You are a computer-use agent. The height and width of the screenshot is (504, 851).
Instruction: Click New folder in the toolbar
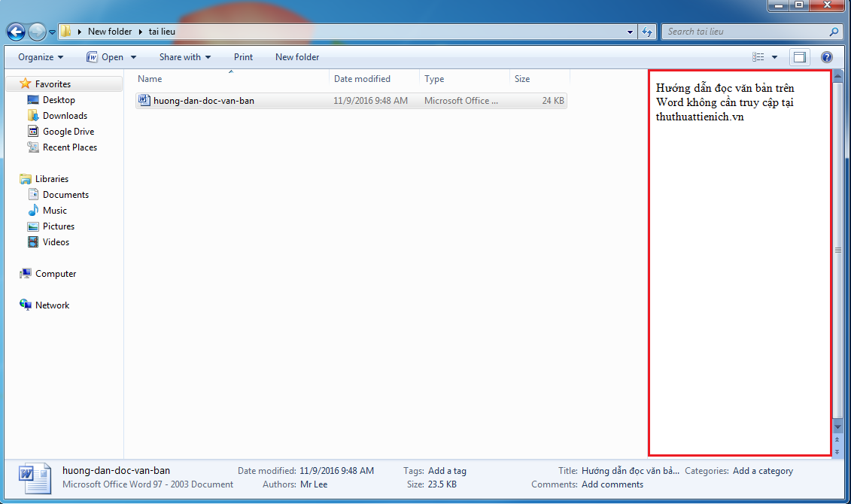297,57
